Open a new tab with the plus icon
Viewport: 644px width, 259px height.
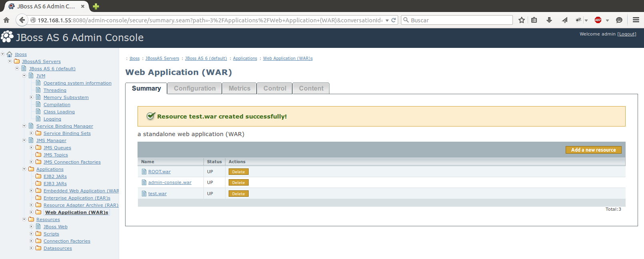click(96, 6)
